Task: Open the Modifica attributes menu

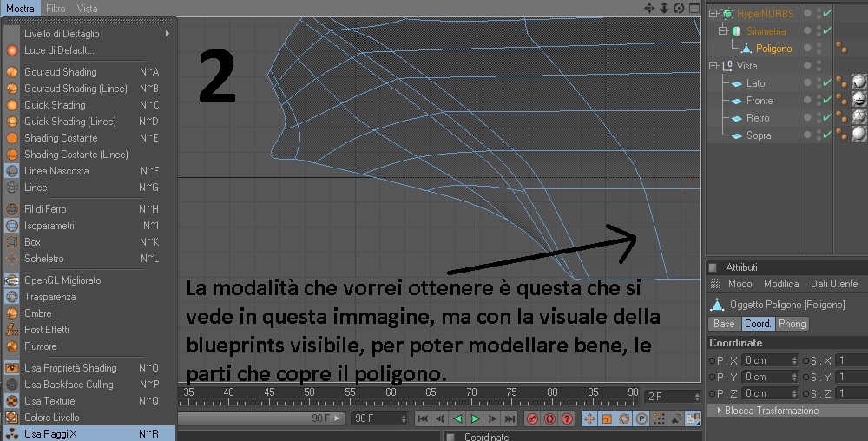Action: (x=781, y=284)
